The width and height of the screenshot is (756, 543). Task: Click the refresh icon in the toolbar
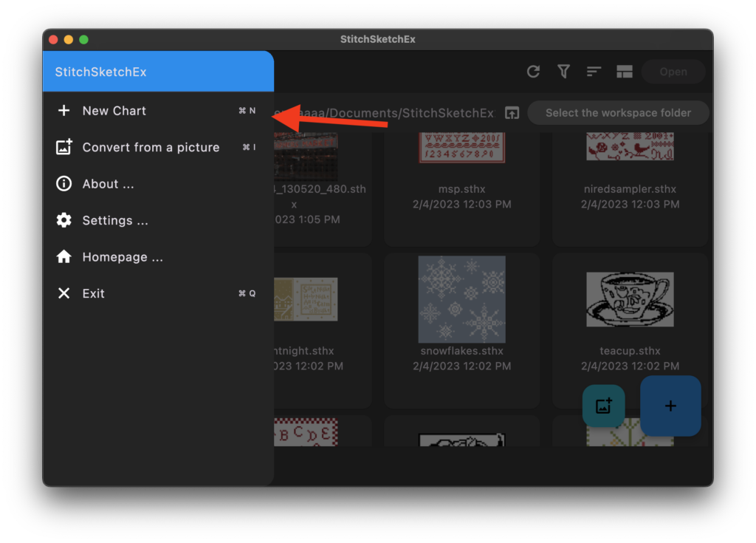(533, 72)
